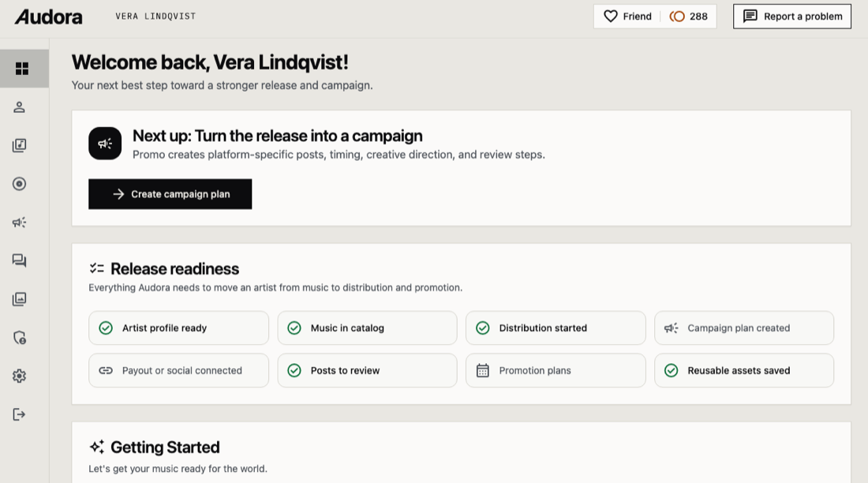Screen dimensions: 868x483
Task: Open the promo megaphone icon in sidebar
Action: [20, 222]
